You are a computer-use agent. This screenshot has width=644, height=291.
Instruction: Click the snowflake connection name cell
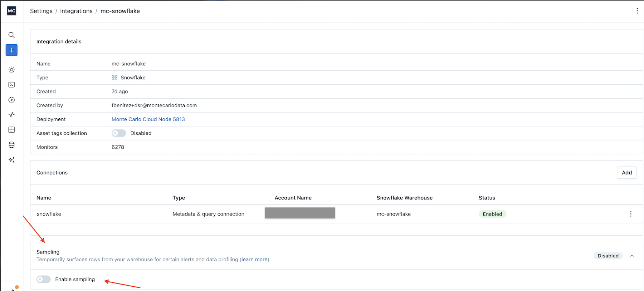click(49, 214)
